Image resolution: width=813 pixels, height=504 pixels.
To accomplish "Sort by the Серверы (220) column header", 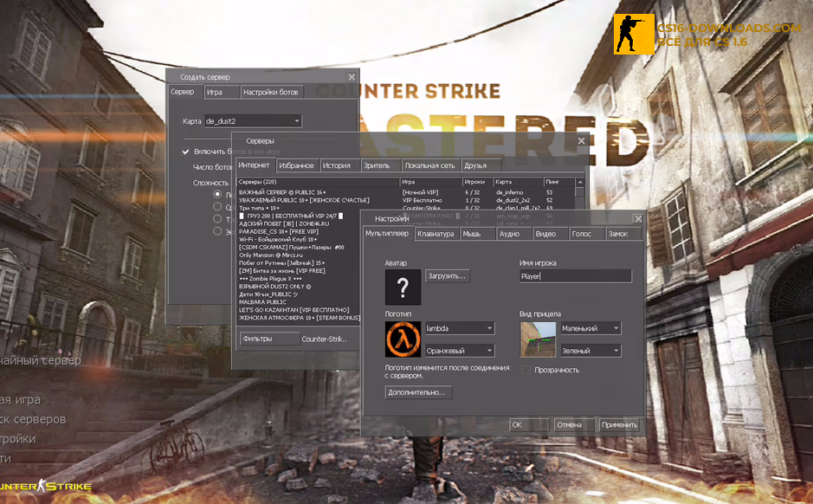I will point(318,182).
